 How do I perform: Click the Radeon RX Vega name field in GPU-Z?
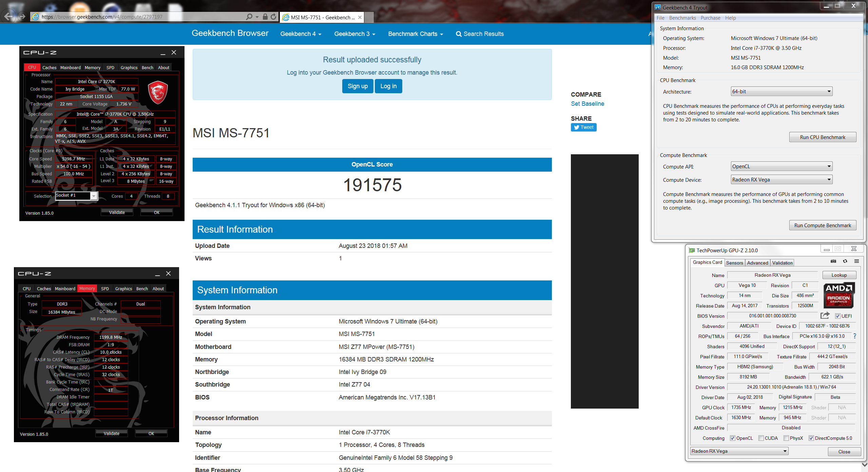772,275
